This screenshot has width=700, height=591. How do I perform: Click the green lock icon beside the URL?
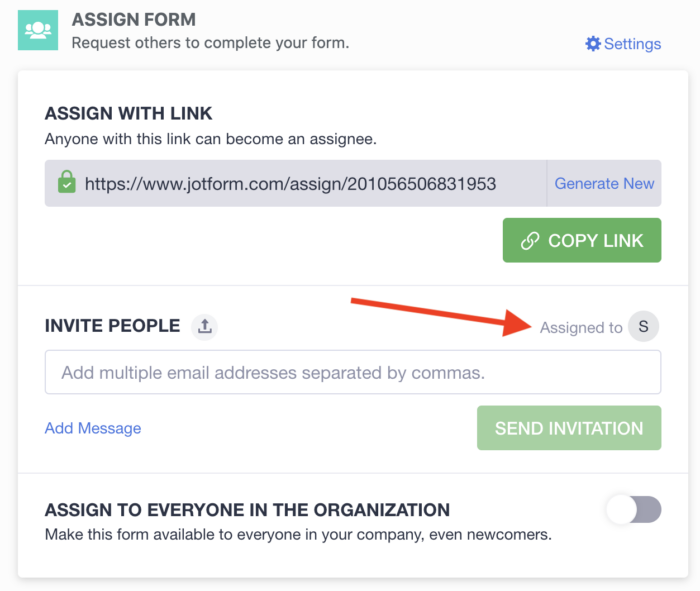(x=66, y=183)
